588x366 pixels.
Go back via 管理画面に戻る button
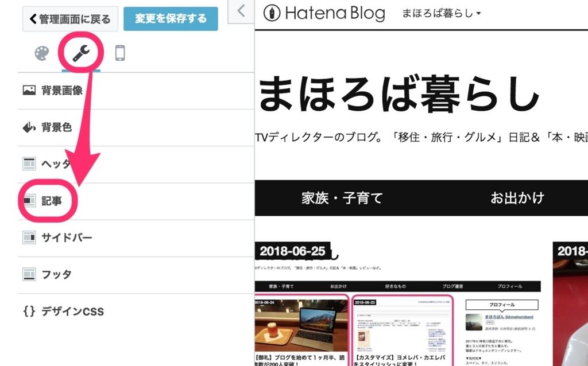click(x=70, y=19)
